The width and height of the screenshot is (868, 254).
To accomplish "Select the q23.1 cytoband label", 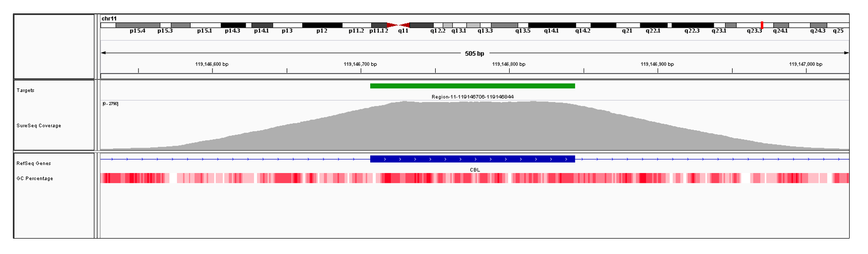I will click(x=719, y=31).
